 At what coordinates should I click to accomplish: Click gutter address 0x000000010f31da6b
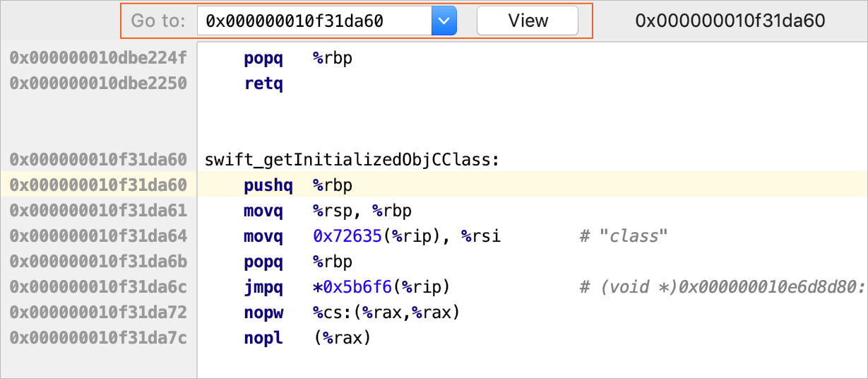98,262
